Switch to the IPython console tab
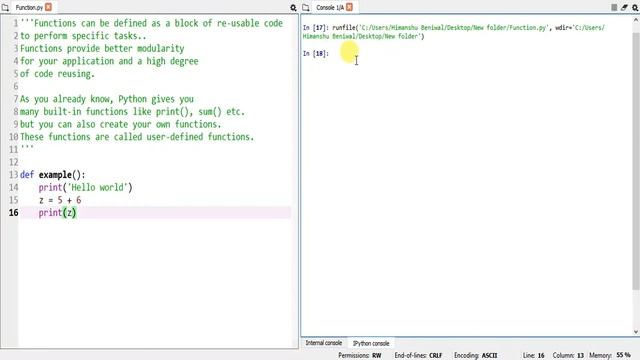Viewport: 640px width, 360px height. [x=371, y=343]
